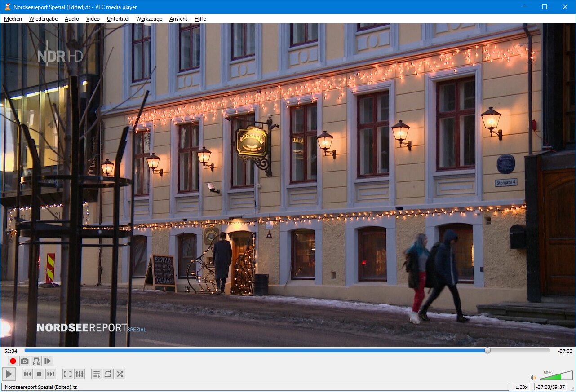The height and width of the screenshot is (392, 576).
Task: Start playback with the play button
Action: [x=9, y=374]
